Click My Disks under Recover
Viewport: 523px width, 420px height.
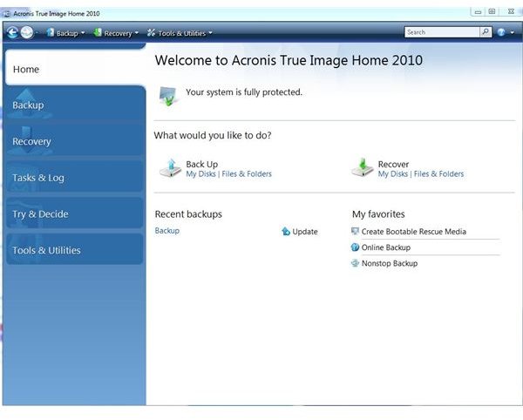pyautogui.click(x=393, y=173)
